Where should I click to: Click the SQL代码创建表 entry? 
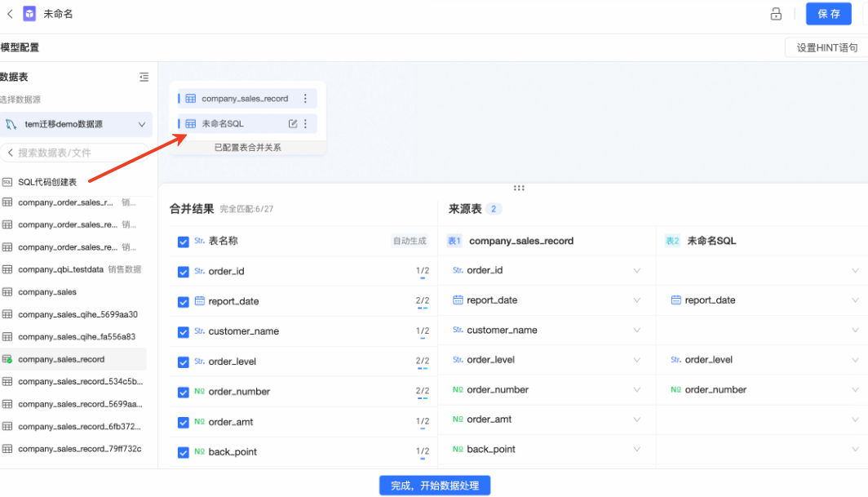coord(47,182)
